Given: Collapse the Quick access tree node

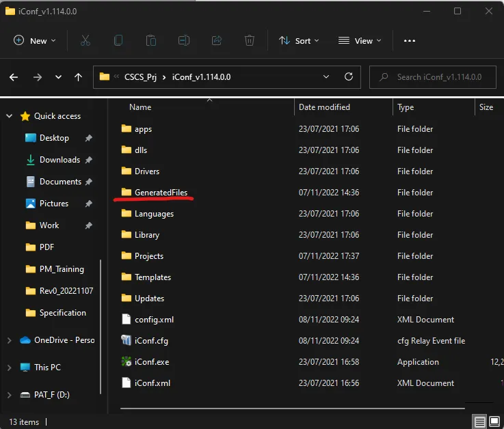Looking at the screenshot, I should (x=10, y=116).
